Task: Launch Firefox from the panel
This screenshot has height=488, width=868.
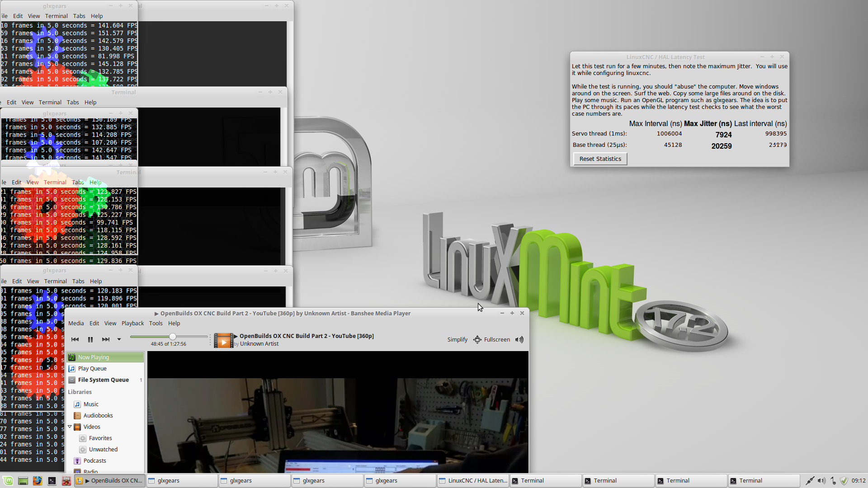Action: [37, 481]
